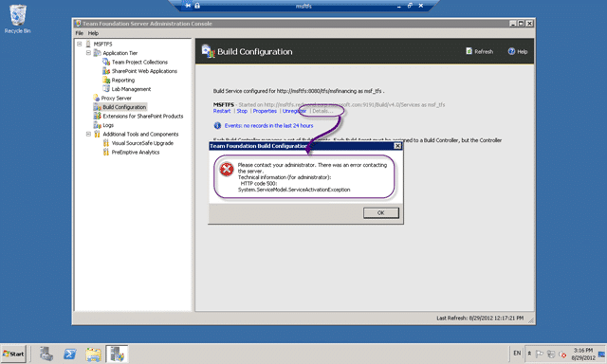Click the Build Configuration tree icon
Viewport: 607px width, 364px height.
pos(97,107)
